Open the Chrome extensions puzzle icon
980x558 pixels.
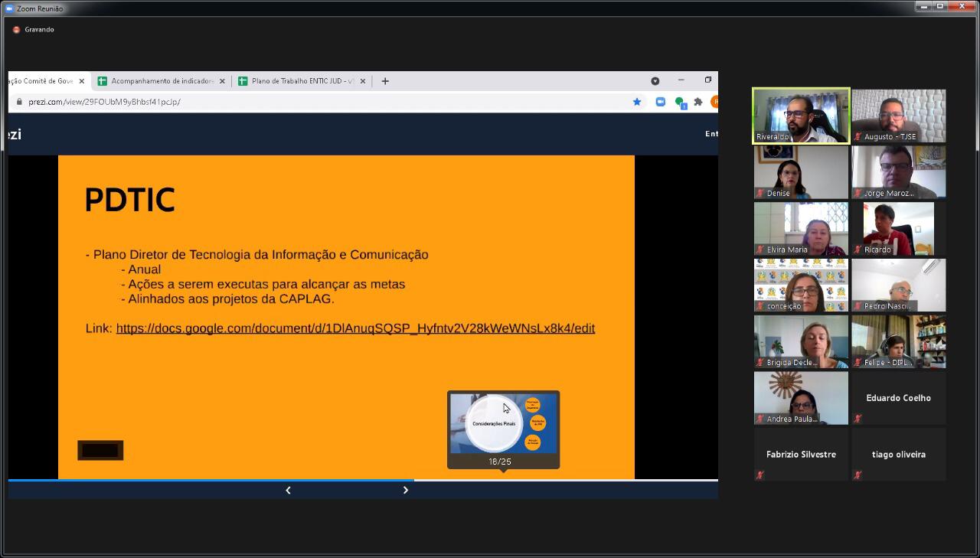[697, 102]
